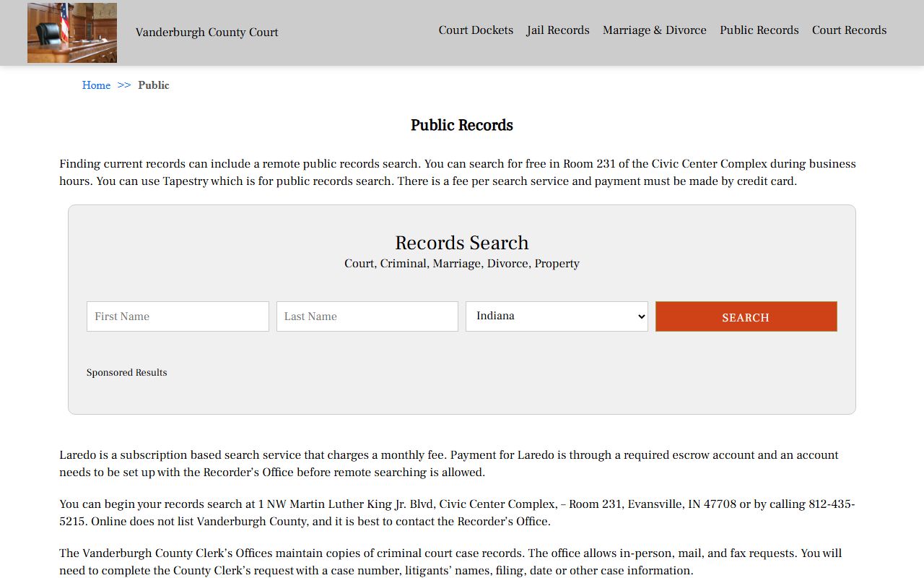The height and width of the screenshot is (578, 924).
Task: Open the Court Dockets menu item
Action: [x=476, y=30]
